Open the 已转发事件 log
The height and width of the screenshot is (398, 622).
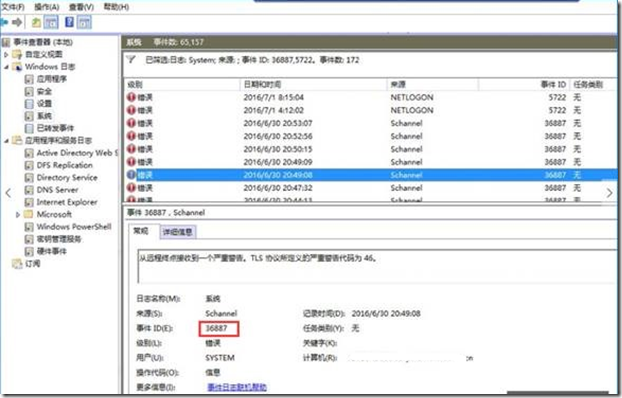[x=55, y=128]
